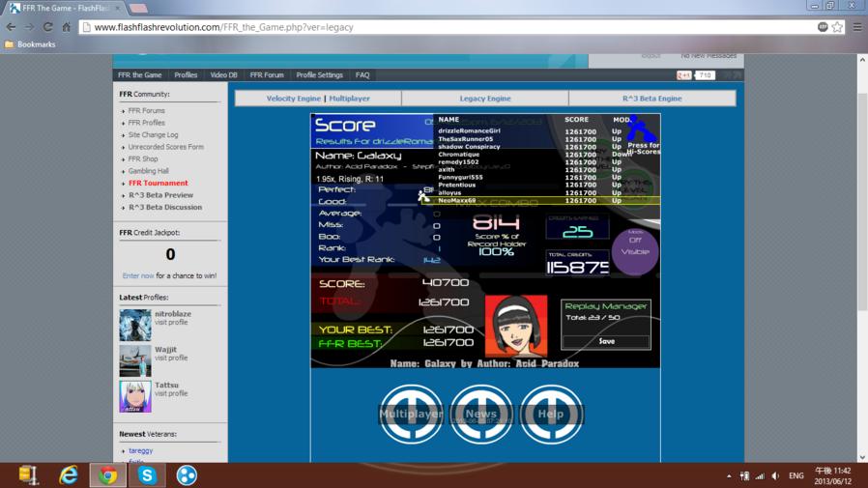This screenshot has height=488, width=868.
Task: Save the replay in Replay Manager
Action: tap(606, 341)
